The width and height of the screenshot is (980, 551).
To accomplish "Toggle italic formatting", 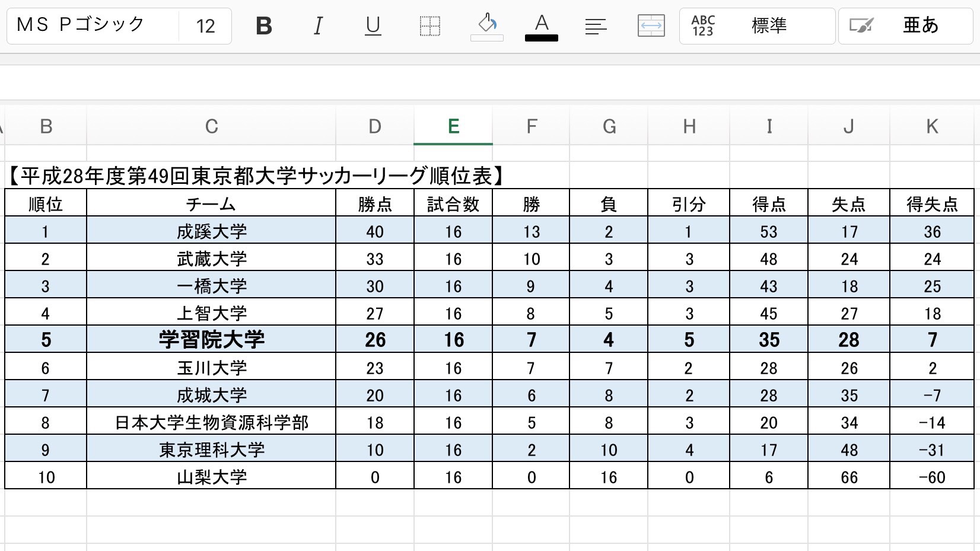I will point(318,26).
